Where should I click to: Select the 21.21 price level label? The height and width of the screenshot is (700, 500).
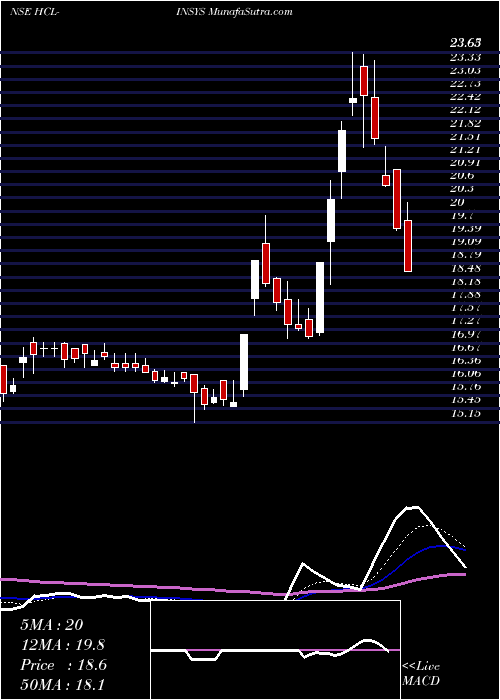click(466, 149)
